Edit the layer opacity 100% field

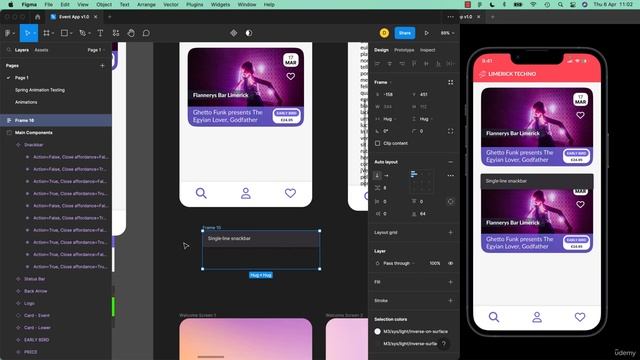click(x=435, y=263)
